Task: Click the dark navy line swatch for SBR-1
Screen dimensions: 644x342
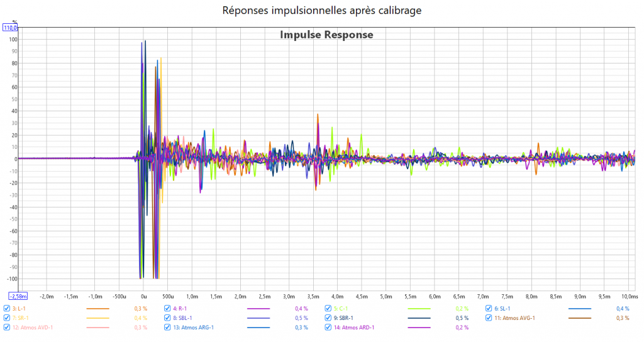Action: 419,318
